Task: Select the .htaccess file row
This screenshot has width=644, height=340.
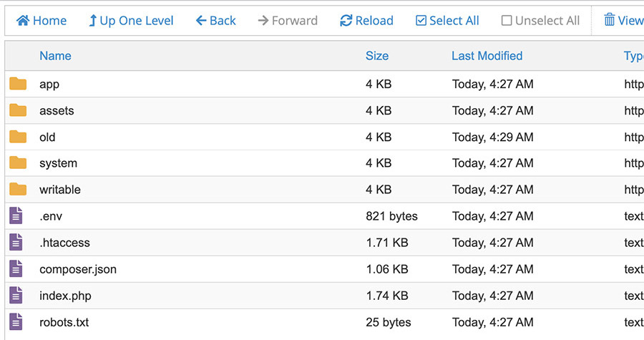Action: coord(324,242)
